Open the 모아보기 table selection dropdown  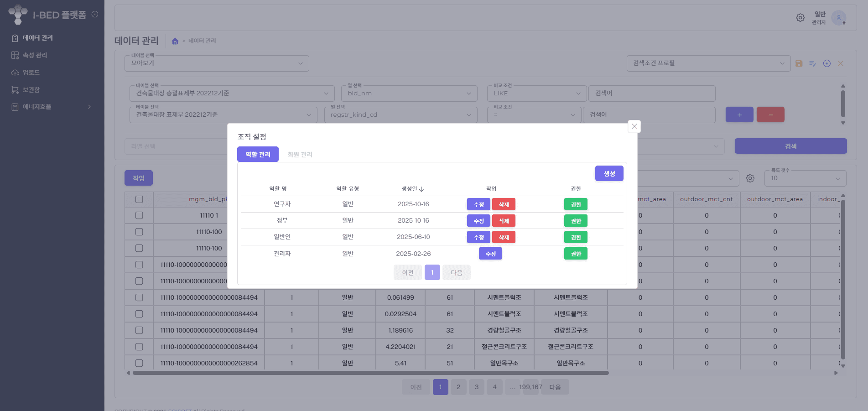point(217,63)
